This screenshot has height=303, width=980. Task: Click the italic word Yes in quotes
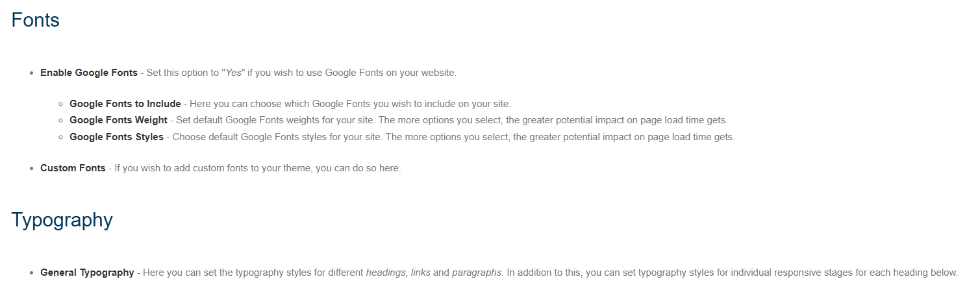pyautogui.click(x=233, y=73)
